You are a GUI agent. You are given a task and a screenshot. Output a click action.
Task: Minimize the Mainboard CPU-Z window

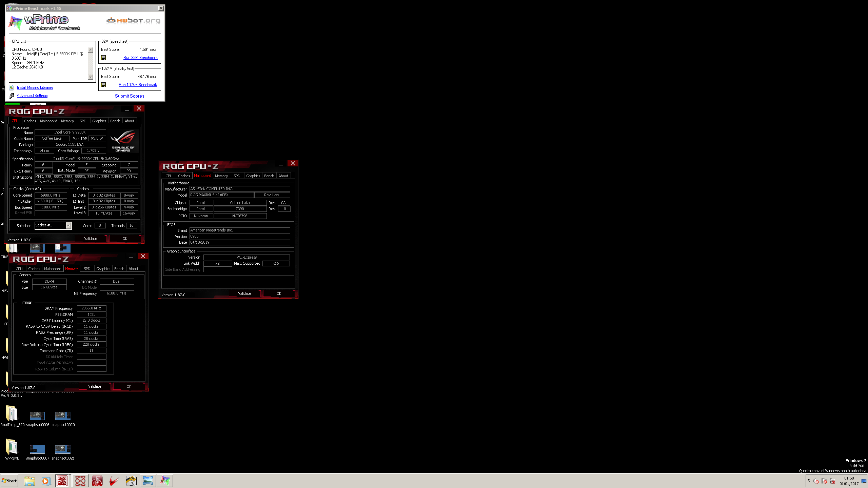(281, 164)
